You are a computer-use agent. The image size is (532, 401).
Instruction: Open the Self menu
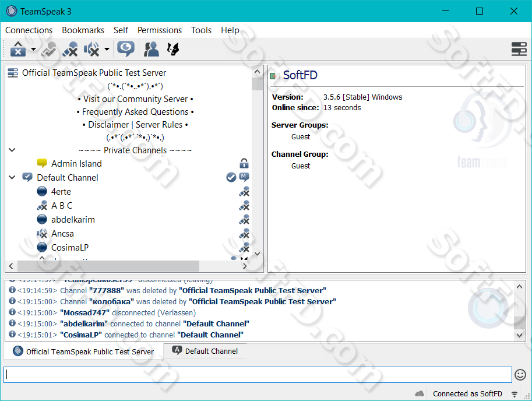point(121,30)
